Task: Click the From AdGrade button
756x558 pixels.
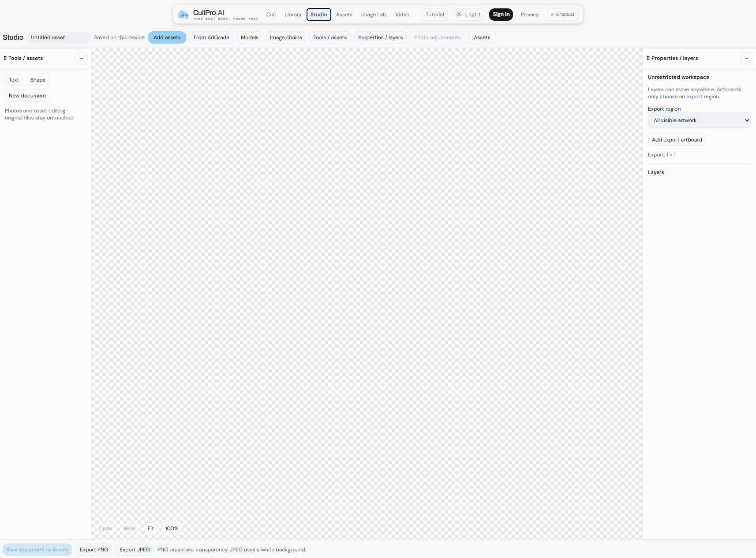Action: (211, 37)
